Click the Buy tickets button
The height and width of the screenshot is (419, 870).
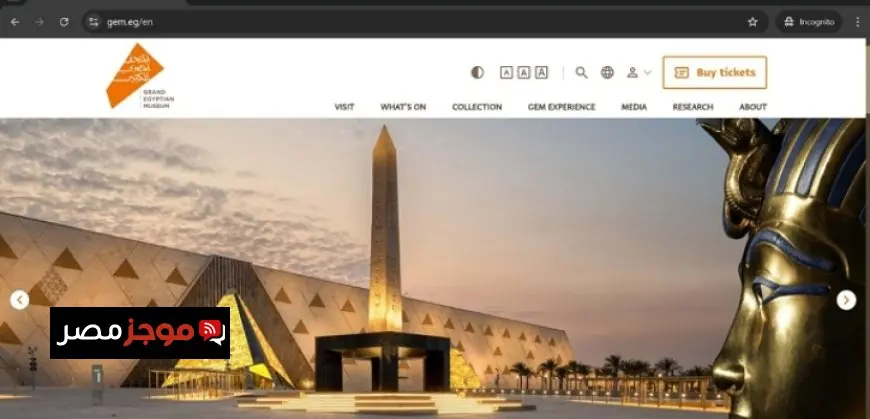[715, 73]
